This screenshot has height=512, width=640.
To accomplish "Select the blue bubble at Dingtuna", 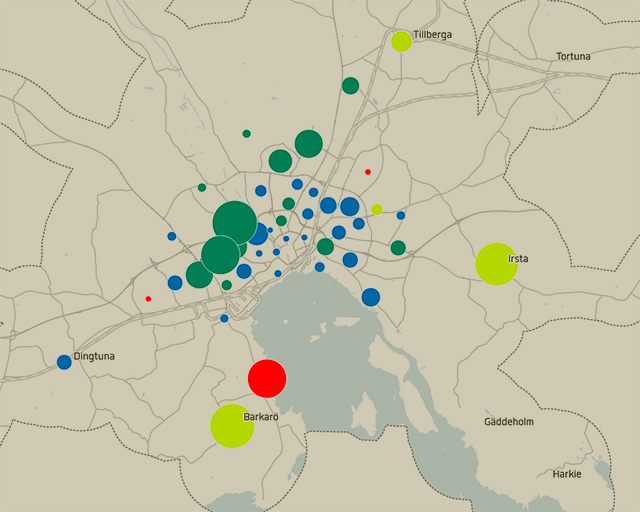I will point(64,362).
